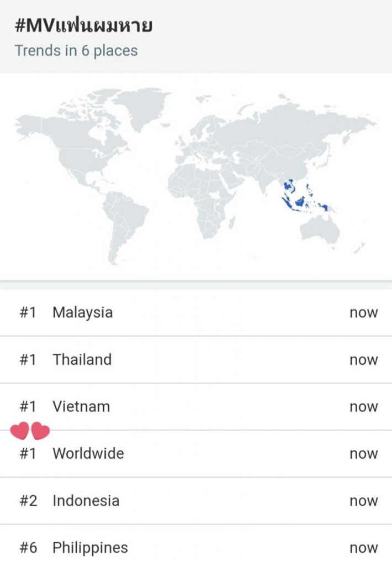
Task: Select the Thailand country name
Action: [x=82, y=359]
